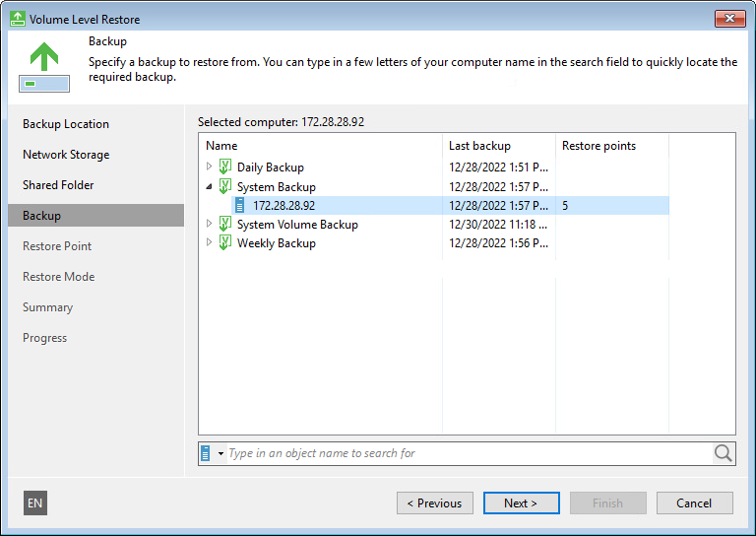The width and height of the screenshot is (756, 536).
Task: Click the Volume Level Restore title icon
Action: click(18, 19)
